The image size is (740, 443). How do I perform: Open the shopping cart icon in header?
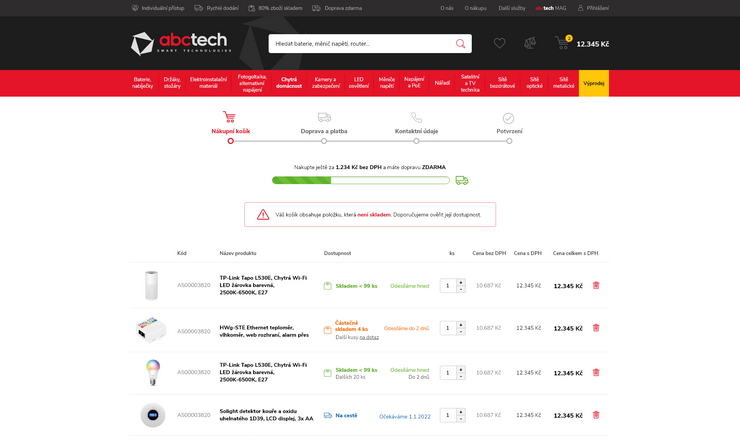562,44
